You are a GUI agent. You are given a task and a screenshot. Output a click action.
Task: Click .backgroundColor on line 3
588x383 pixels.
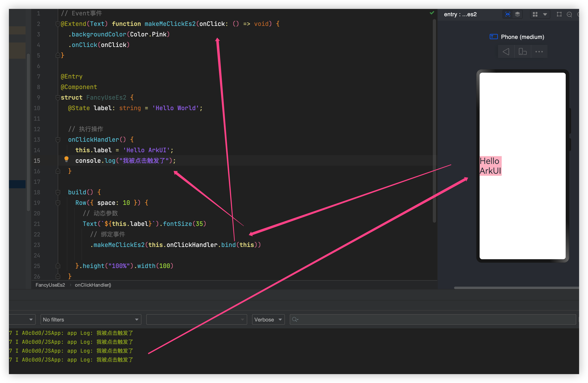click(x=97, y=34)
